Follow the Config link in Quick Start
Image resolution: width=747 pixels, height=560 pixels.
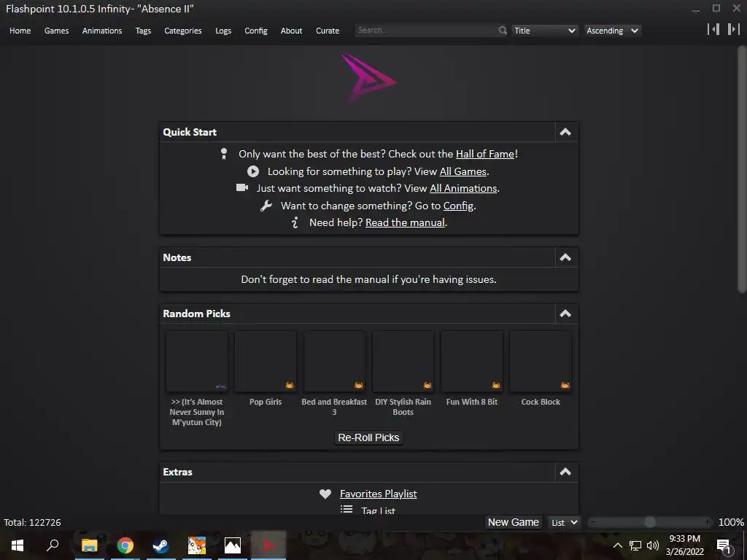pyautogui.click(x=458, y=206)
